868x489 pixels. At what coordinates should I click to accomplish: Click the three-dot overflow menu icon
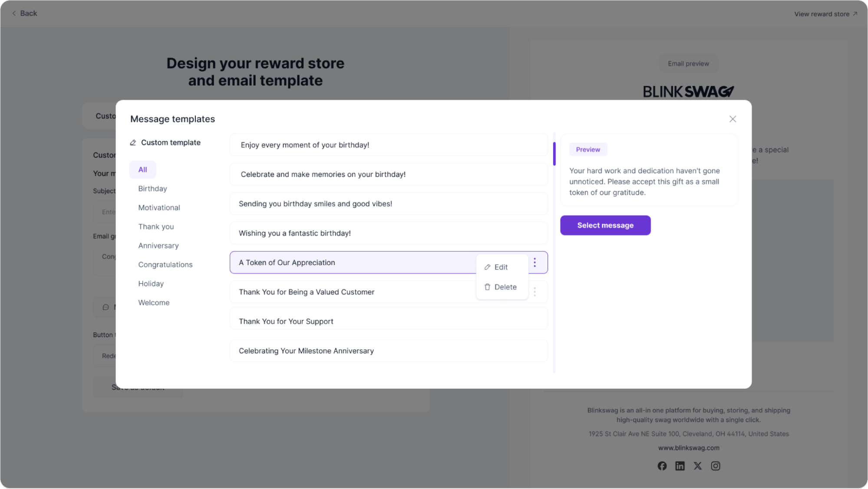pos(535,262)
